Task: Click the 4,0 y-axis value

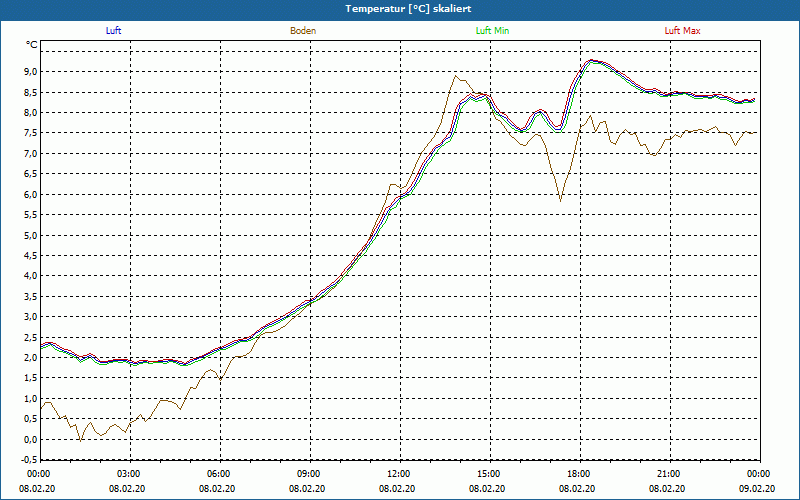Action: click(x=31, y=276)
